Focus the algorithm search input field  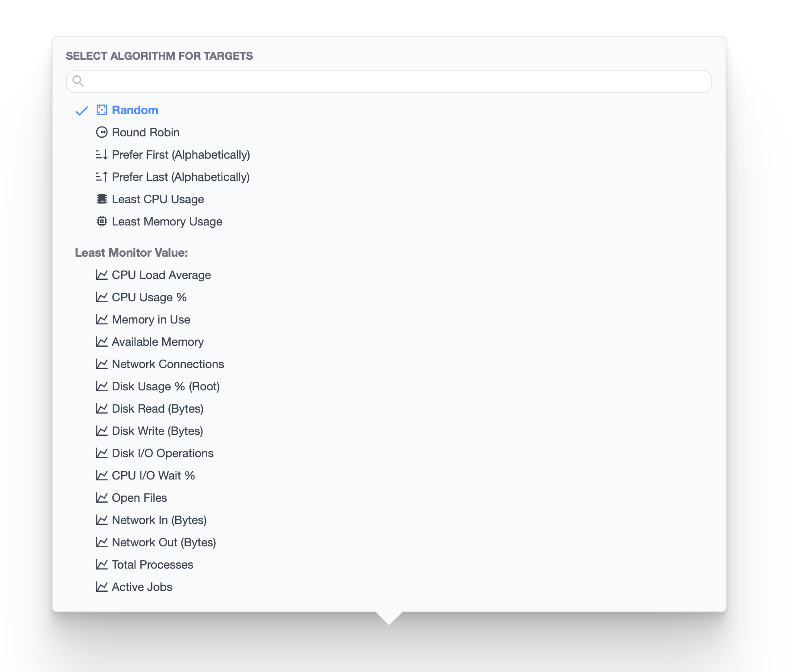[392, 82]
